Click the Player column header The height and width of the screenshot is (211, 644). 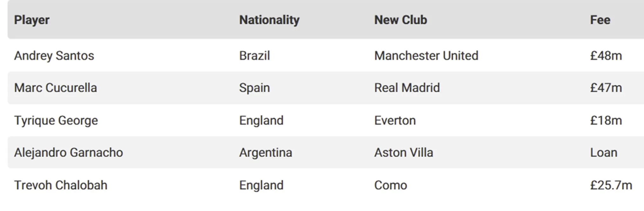click(x=32, y=20)
